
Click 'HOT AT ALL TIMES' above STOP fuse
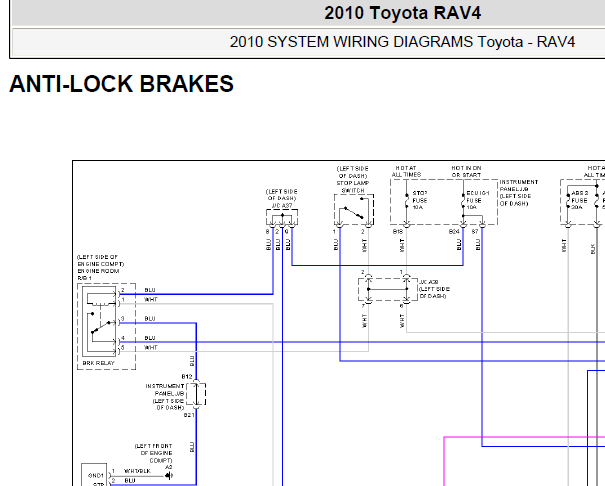pos(406,171)
